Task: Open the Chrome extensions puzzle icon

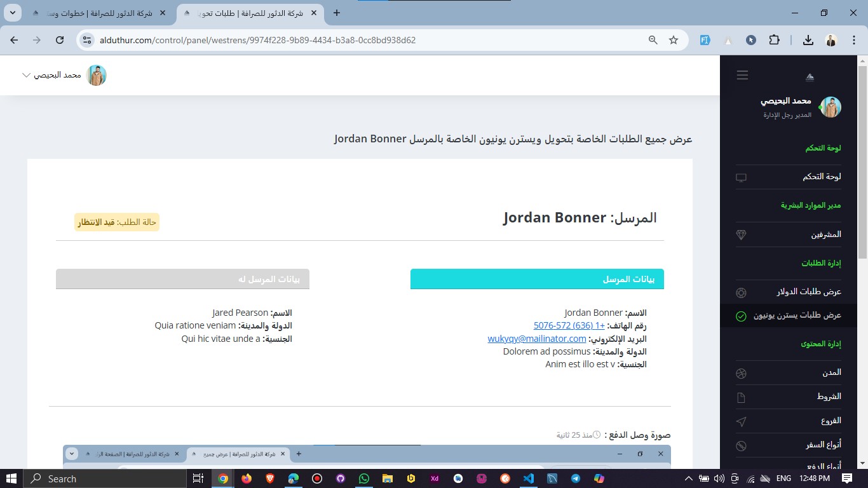Action: click(x=774, y=40)
